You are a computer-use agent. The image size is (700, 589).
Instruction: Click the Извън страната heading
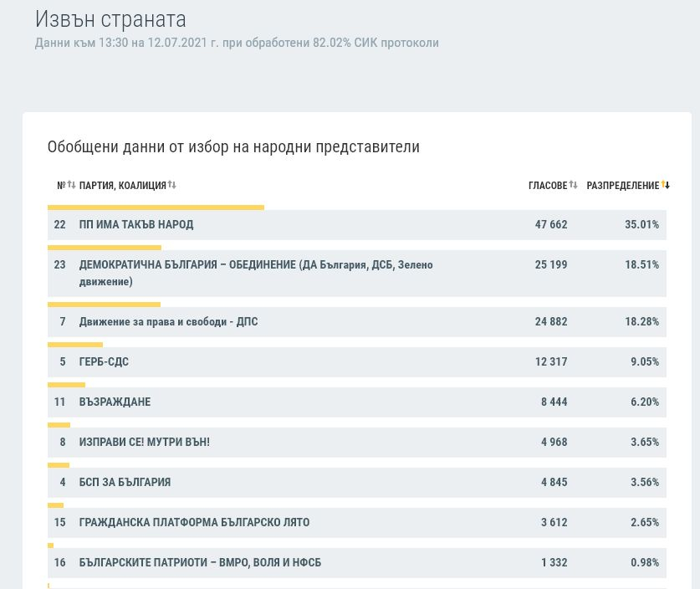[110, 19]
